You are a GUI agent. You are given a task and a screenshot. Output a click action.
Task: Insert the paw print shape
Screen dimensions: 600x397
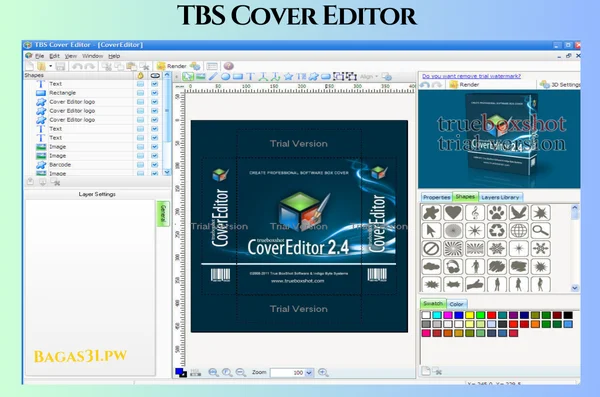coord(497,212)
